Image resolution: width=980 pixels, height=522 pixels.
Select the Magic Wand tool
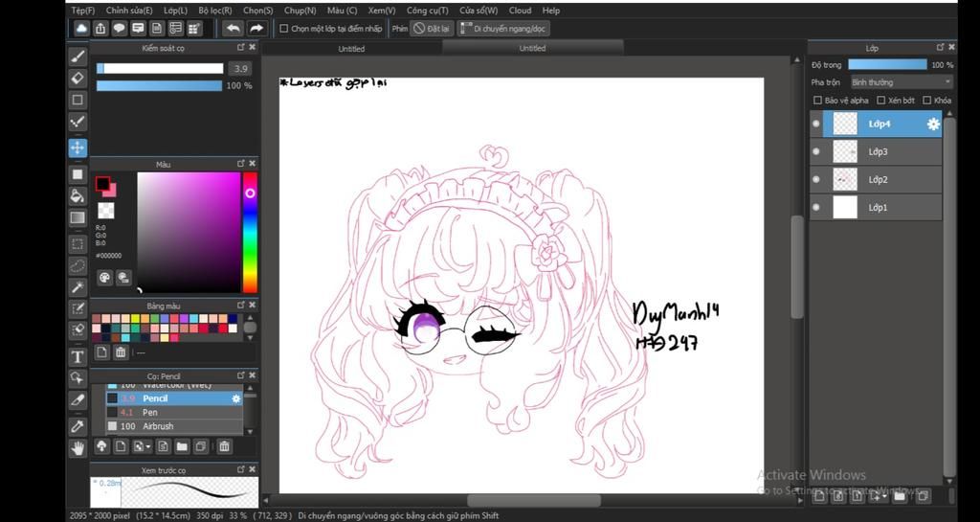[78, 287]
